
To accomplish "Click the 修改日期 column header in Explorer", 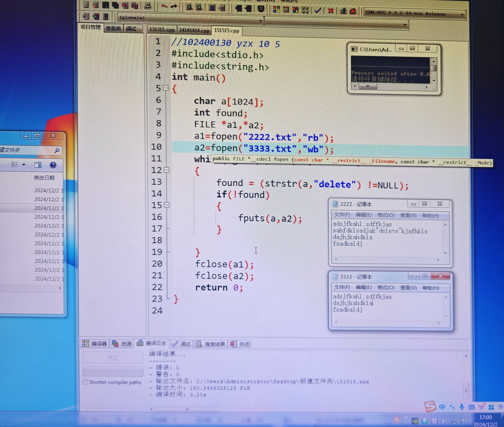I will 44,178.
